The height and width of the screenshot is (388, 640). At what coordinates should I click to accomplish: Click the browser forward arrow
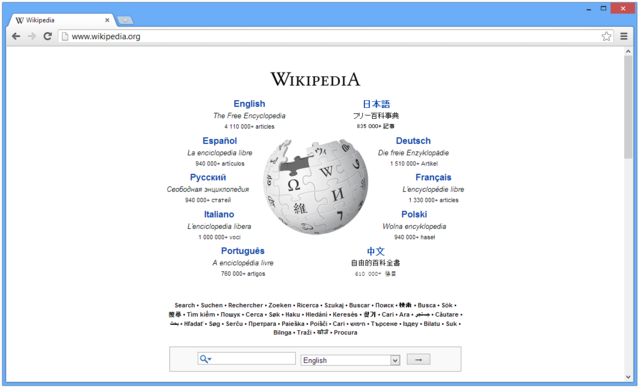31,36
